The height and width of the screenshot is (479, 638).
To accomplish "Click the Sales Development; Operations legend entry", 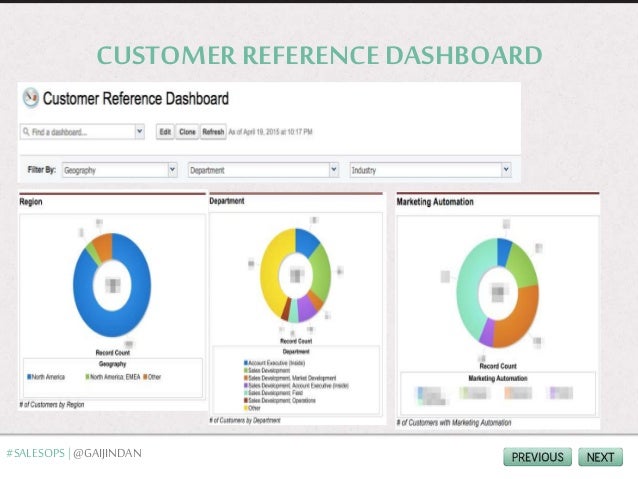I will (x=280, y=400).
